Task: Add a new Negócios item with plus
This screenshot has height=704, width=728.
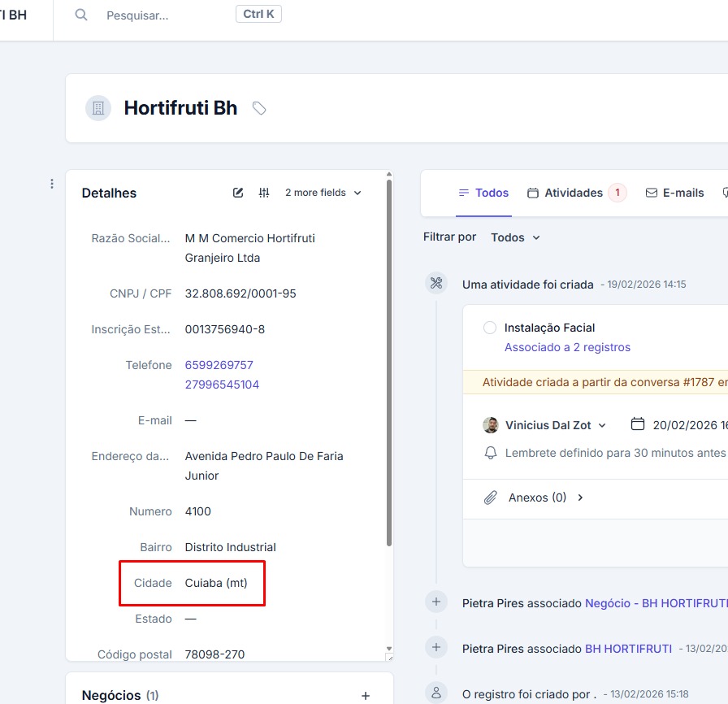Action: pyautogui.click(x=366, y=696)
